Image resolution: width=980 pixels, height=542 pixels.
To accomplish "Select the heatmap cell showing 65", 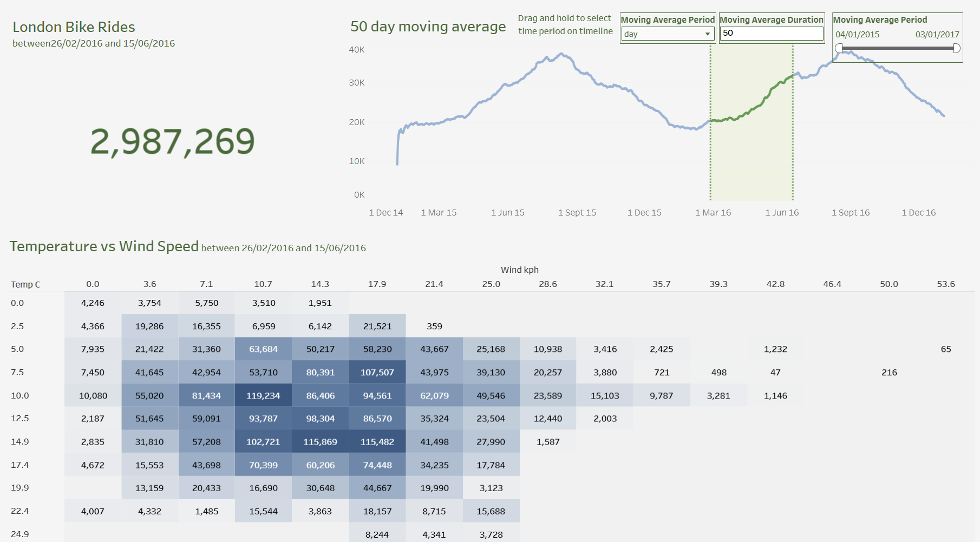I will [x=945, y=349].
